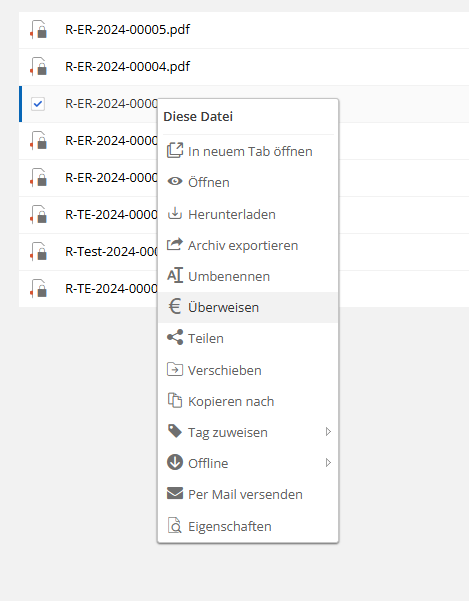469x601 pixels.
Task: Open the R-ER-2024-00004.pdf file name
Action: 128,67
